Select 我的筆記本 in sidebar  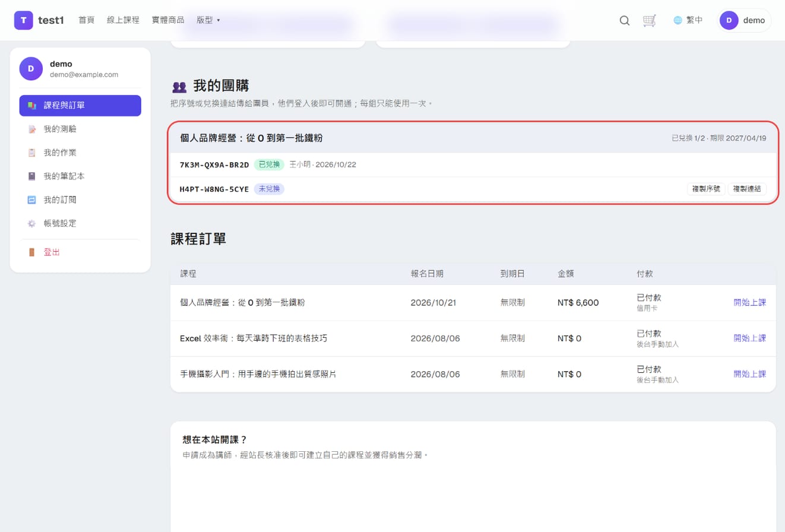pyautogui.click(x=80, y=176)
